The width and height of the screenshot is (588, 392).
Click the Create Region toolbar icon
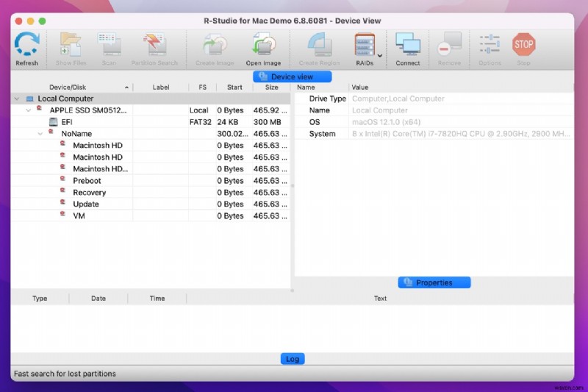coord(319,45)
